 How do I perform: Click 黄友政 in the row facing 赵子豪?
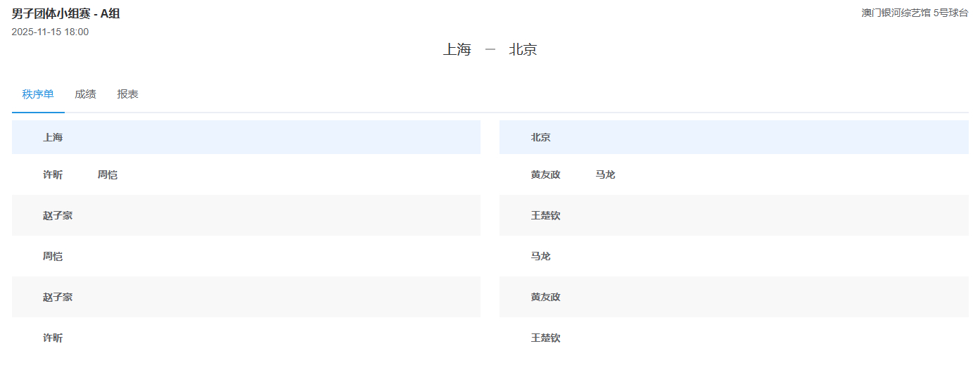click(x=546, y=297)
